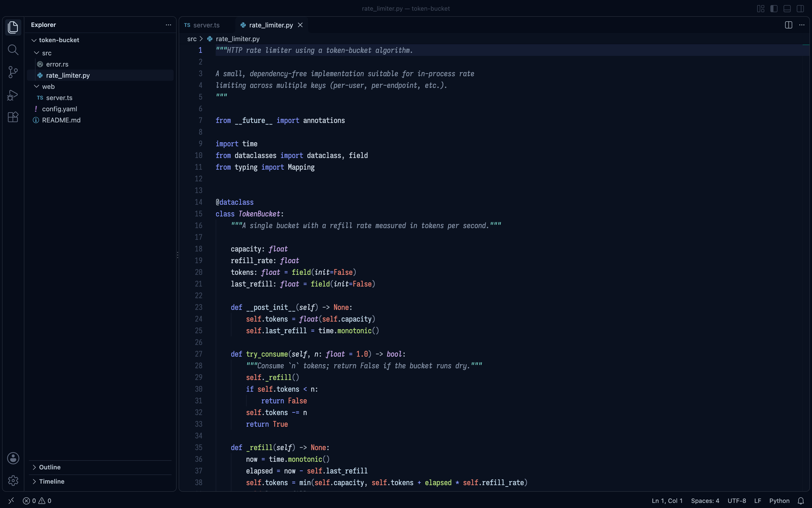Viewport: 812px width, 508px height.
Task: Open the notifications bell
Action: click(801, 501)
